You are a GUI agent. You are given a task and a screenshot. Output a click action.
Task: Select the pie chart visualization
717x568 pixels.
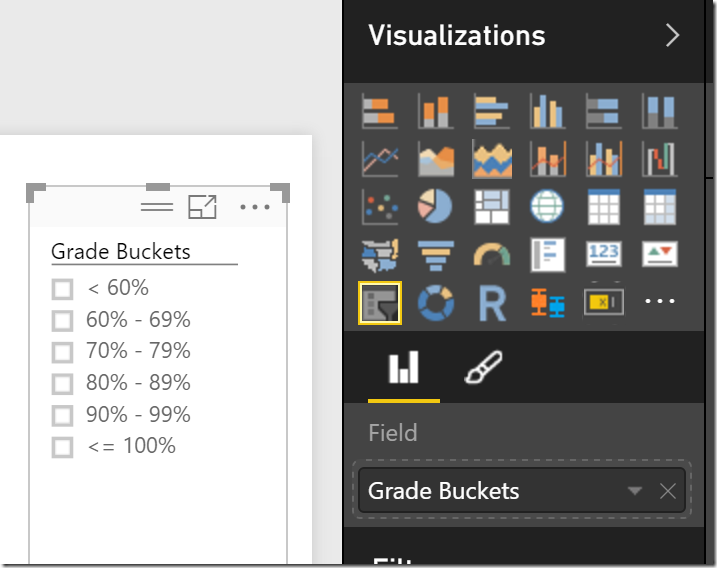435,208
